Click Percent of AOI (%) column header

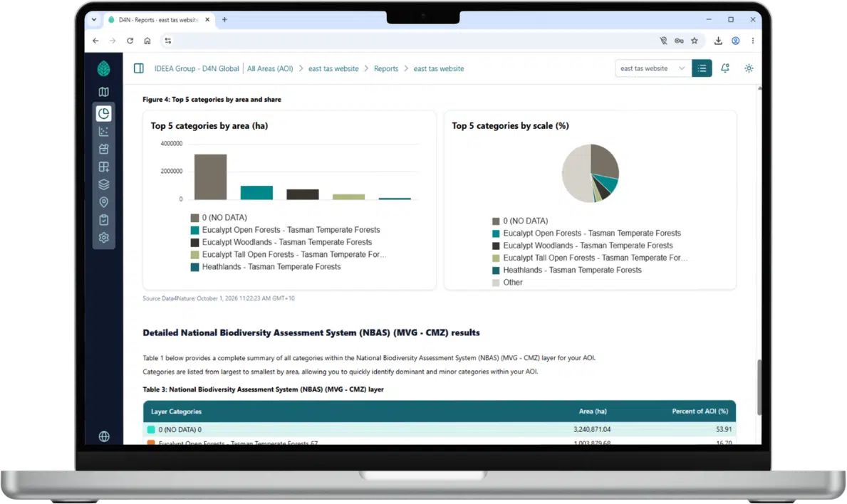pyautogui.click(x=700, y=411)
